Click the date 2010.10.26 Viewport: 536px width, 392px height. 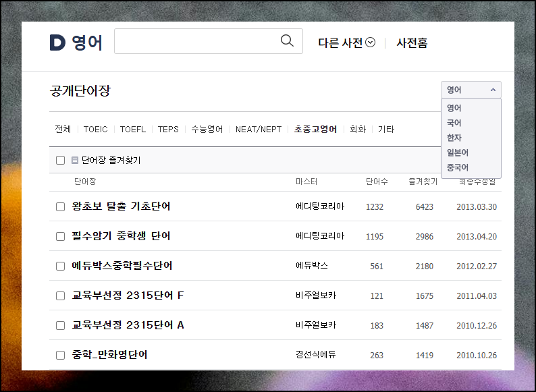(477, 356)
